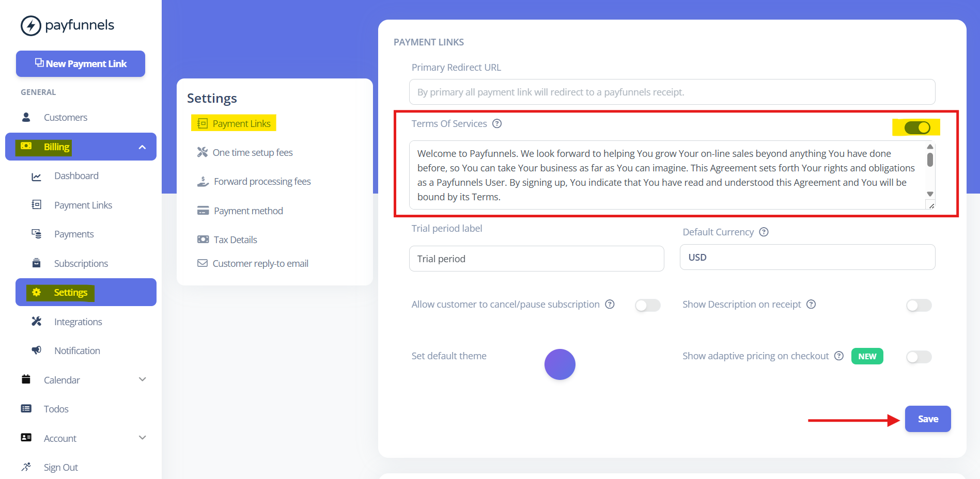980x479 pixels.
Task: Open Customers in sidebar
Action: (66, 117)
